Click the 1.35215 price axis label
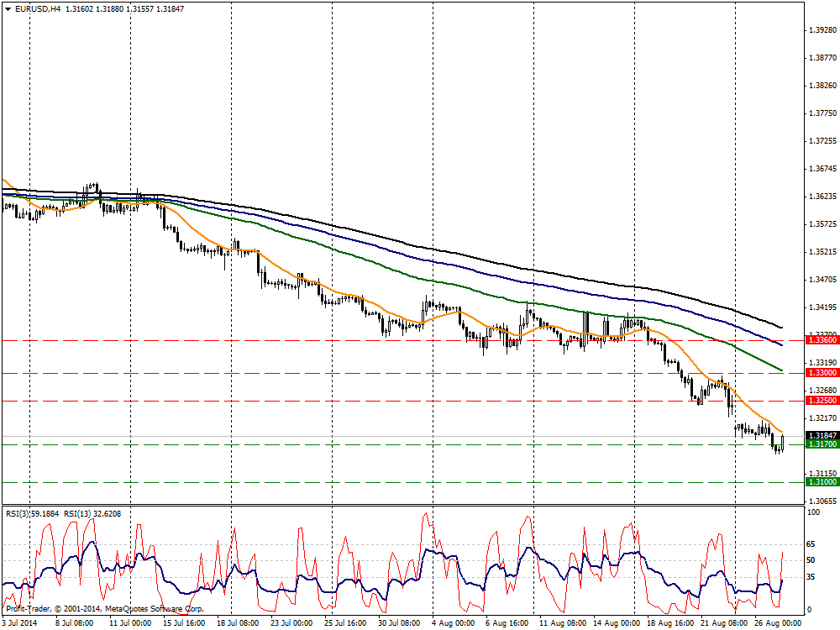 point(822,252)
